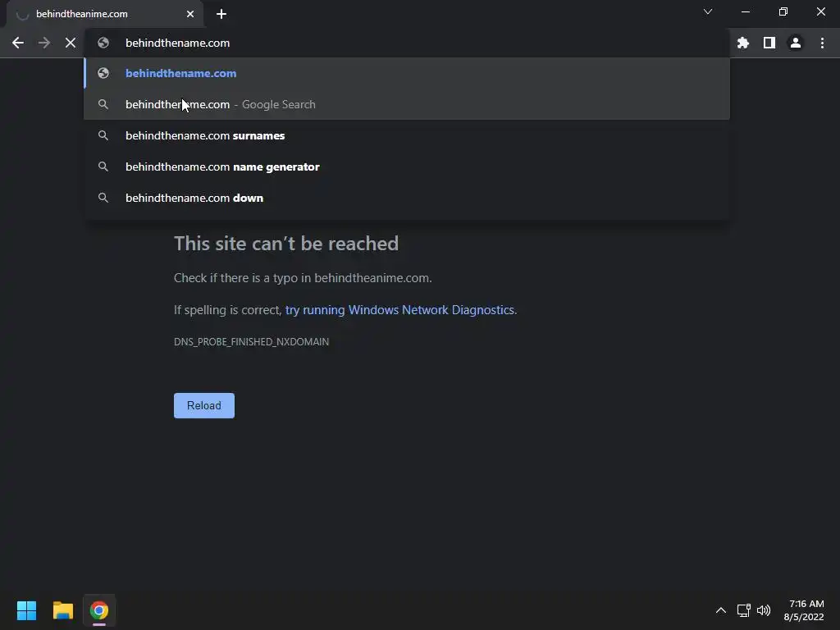Open a new tab with plus icon

coord(221,14)
